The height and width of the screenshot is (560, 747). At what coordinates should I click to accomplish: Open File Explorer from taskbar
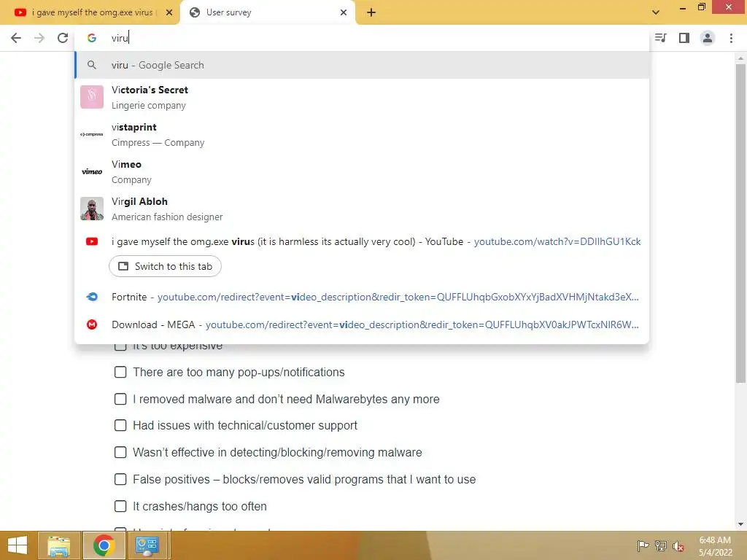pos(59,545)
